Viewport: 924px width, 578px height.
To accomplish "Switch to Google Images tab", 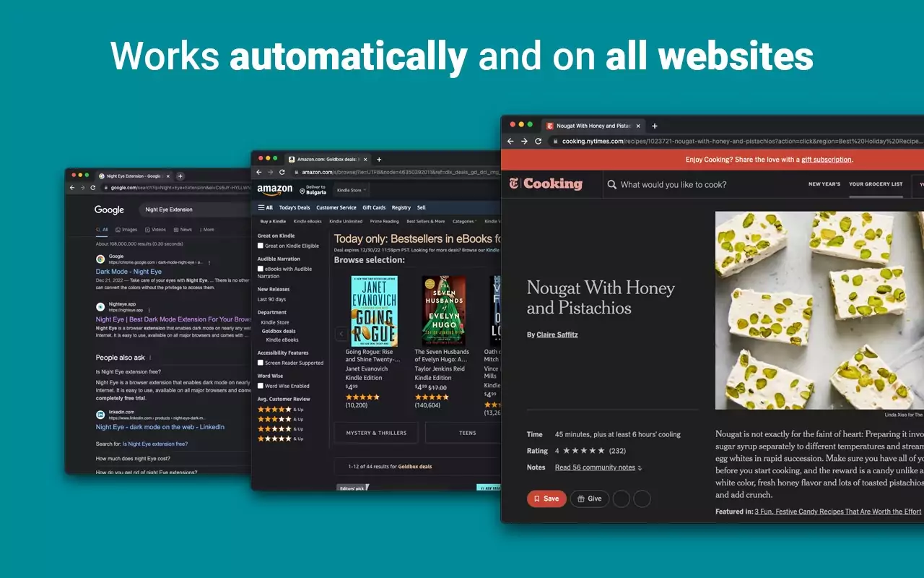I will coord(126,230).
